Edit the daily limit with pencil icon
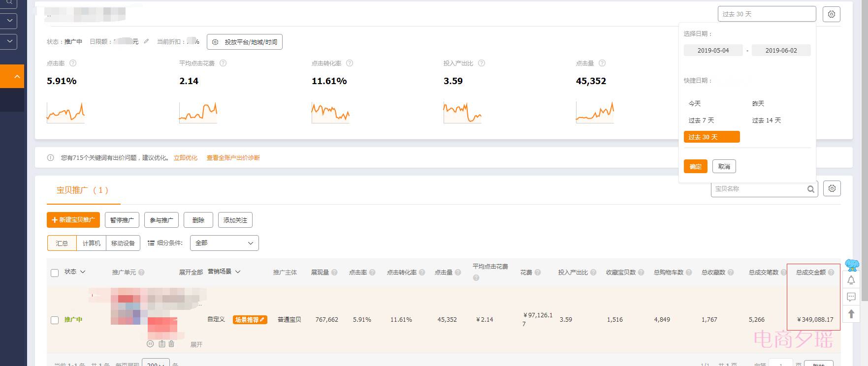868x366 pixels. coord(146,41)
